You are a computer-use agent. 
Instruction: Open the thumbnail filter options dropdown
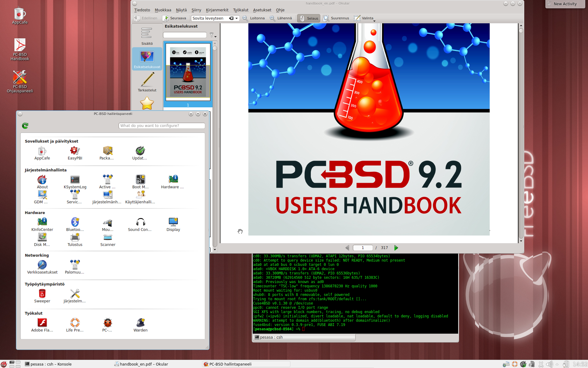coord(213,35)
